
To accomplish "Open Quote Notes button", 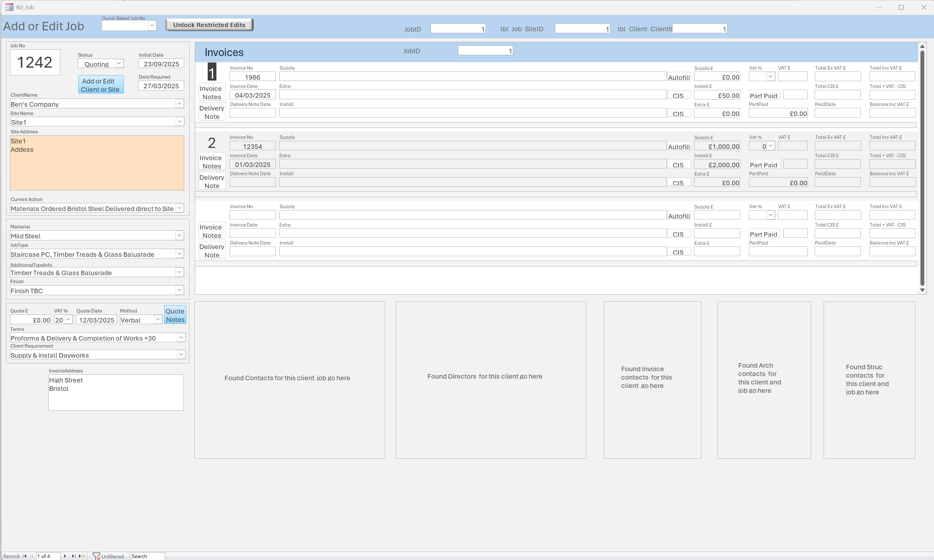I will [175, 315].
